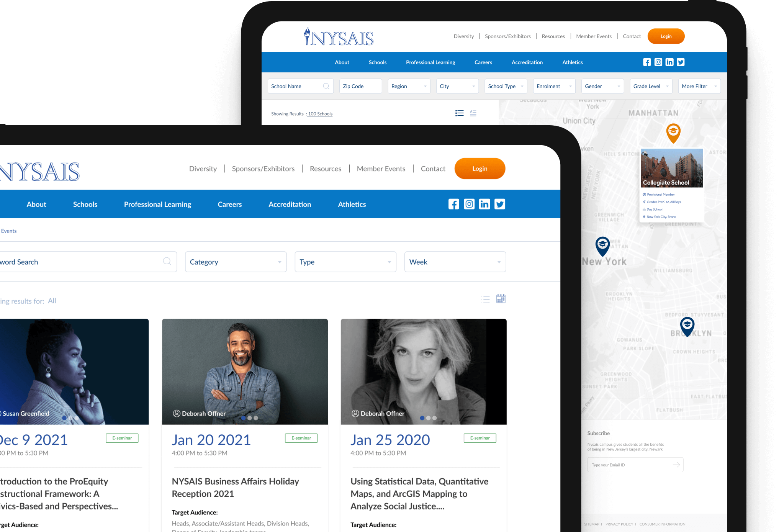779x532 pixels.
Task: Click NYSAIS logo on front events page
Action: point(40,171)
